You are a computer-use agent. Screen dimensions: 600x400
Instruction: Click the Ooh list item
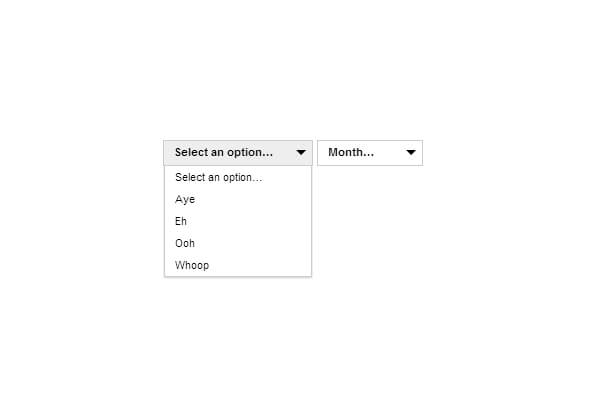tap(185, 243)
